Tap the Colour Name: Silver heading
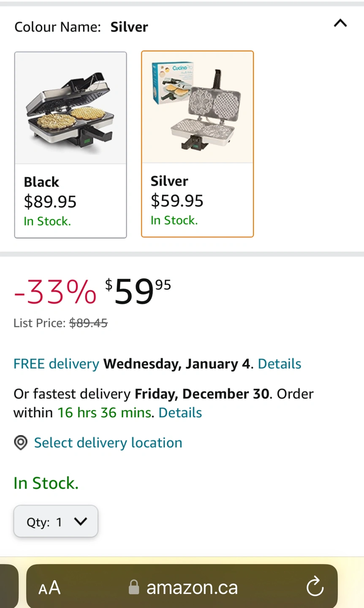Viewport: 364px width, 608px height. 81,27
